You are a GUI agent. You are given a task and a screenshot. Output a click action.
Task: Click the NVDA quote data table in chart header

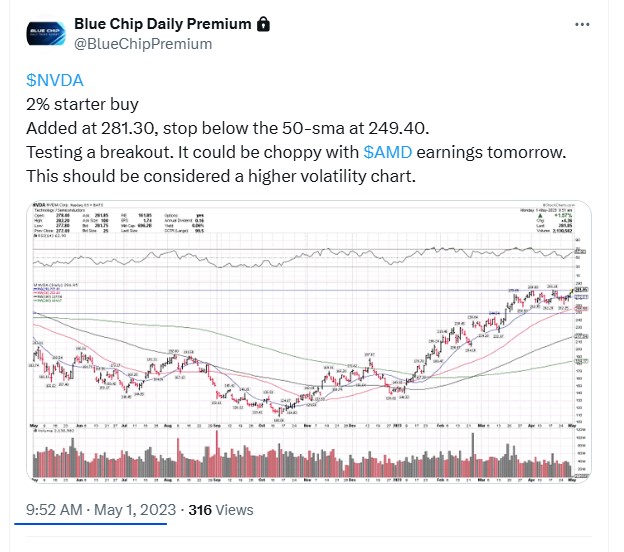click(119, 223)
